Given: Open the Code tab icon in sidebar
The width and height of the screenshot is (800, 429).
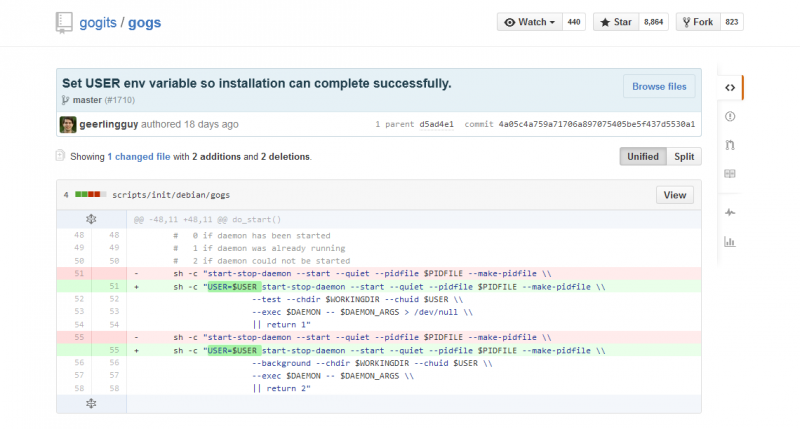Looking at the screenshot, I should pyautogui.click(x=729, y=87).
